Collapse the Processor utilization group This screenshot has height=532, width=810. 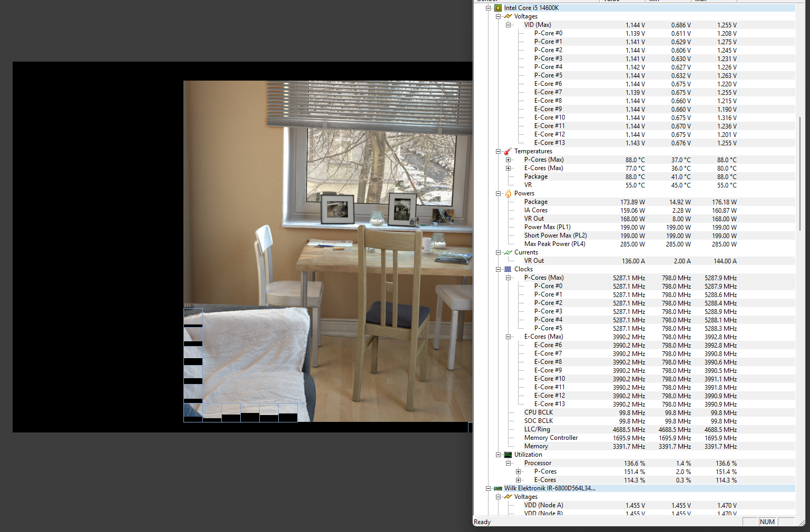[509, 463]
